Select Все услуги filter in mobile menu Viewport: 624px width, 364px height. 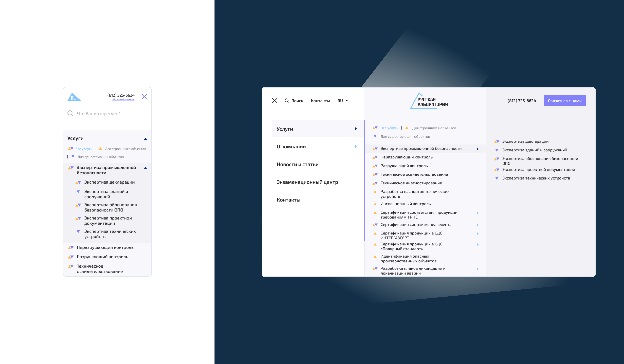point(84,149)
